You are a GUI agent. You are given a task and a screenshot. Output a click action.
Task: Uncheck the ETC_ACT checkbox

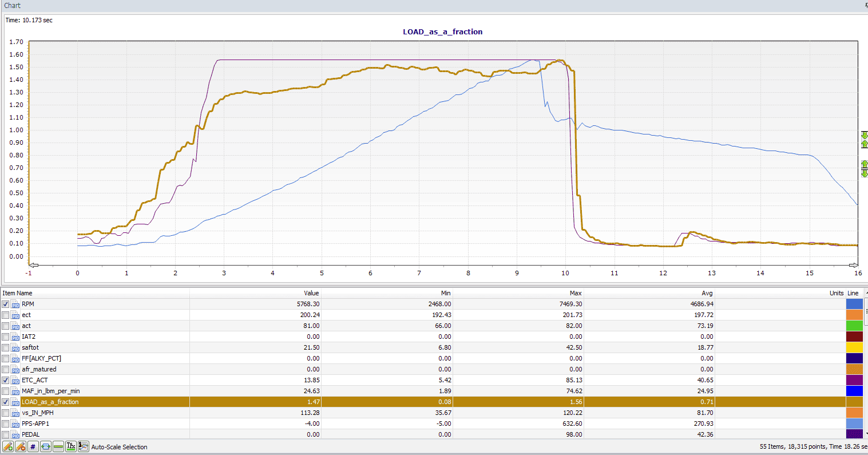6,381
